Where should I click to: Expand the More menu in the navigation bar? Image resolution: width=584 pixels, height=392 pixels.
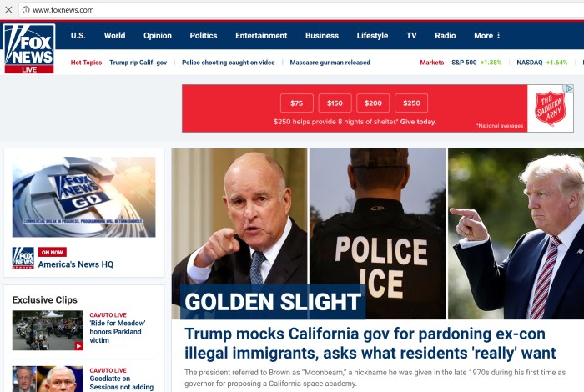[486, 35]
